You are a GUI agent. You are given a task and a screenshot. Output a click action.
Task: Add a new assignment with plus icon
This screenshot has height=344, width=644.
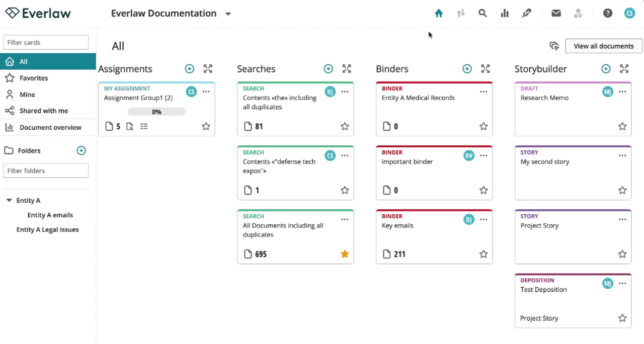click(x=189, y=69)
